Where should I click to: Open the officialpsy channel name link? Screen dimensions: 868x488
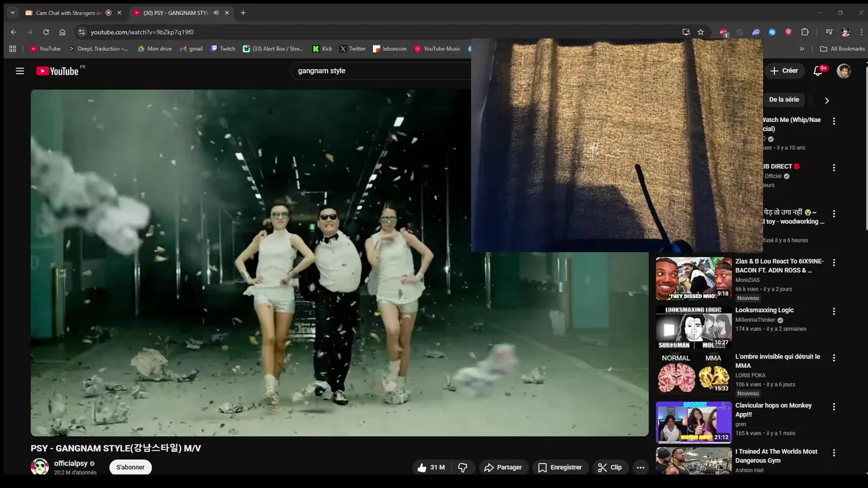[x=71, y=464]
